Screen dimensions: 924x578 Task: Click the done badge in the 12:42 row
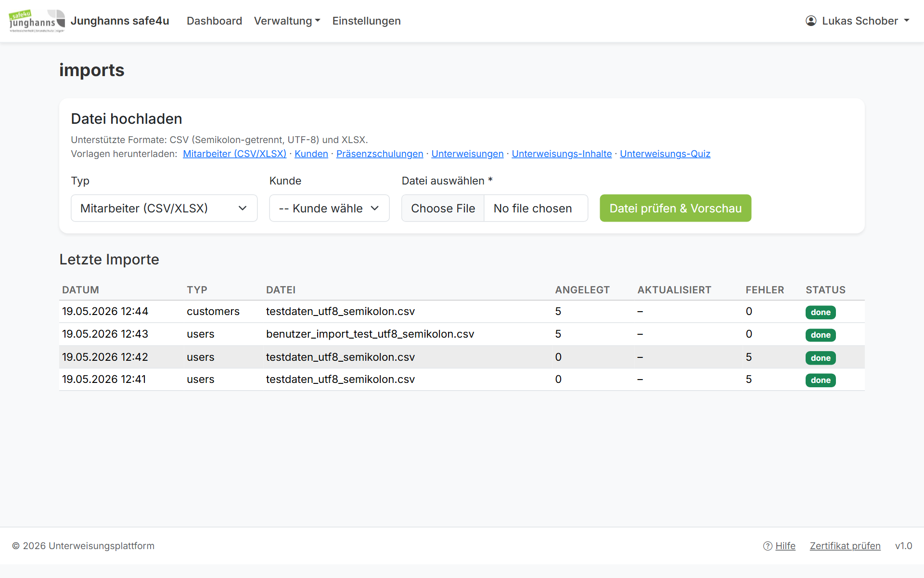[x=821, y=358]
